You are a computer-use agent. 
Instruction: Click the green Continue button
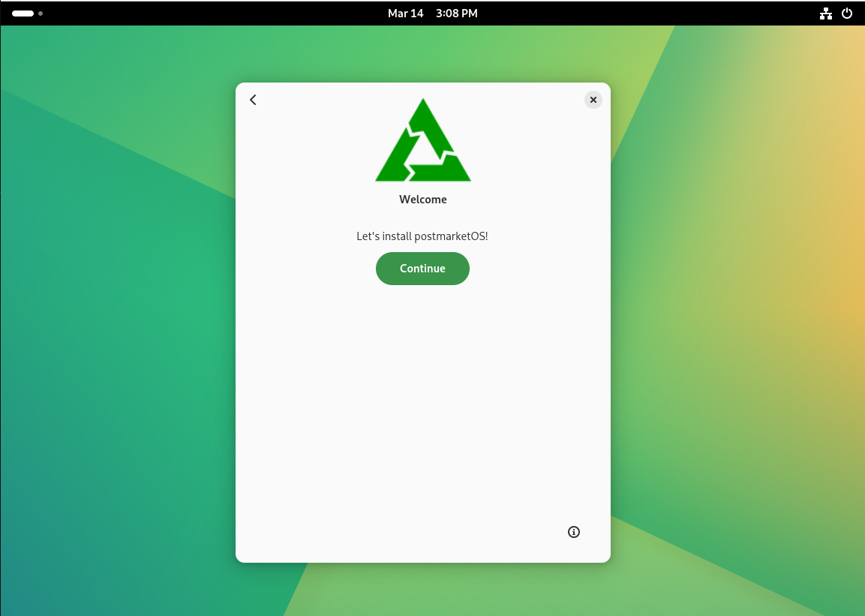tap(422, 269)
